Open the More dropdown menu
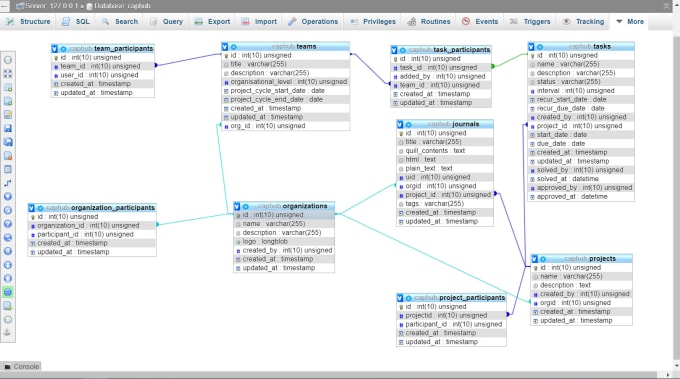This screenshot has height=379, width=680. point(630,21)
